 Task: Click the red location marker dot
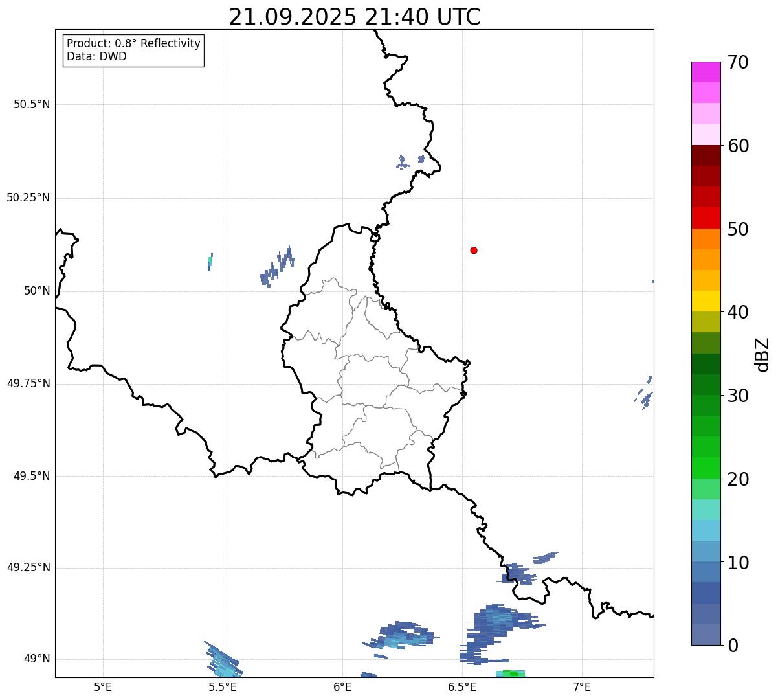point(474,250)
